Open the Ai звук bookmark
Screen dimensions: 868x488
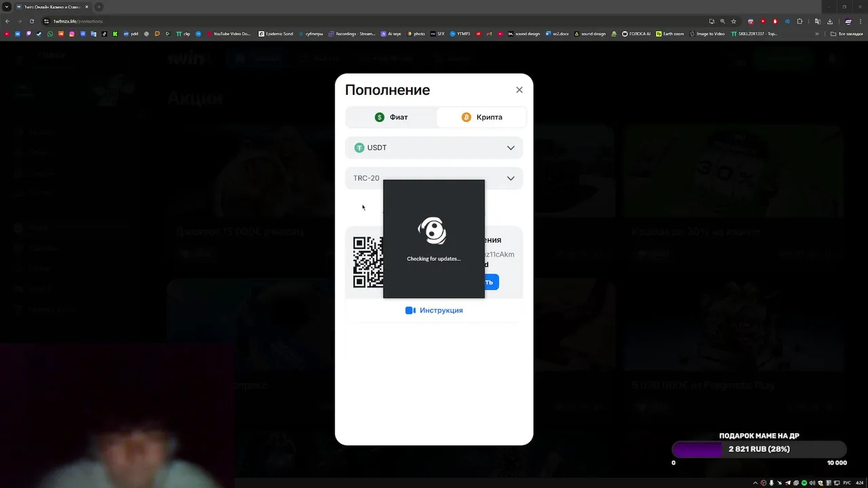(392, 34)
